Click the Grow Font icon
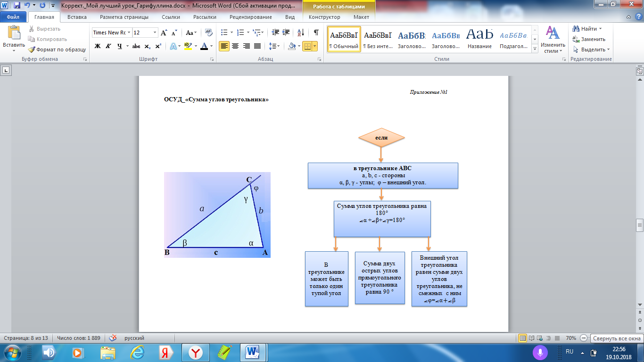Screen dimensions: 644x362 point(164,33)
